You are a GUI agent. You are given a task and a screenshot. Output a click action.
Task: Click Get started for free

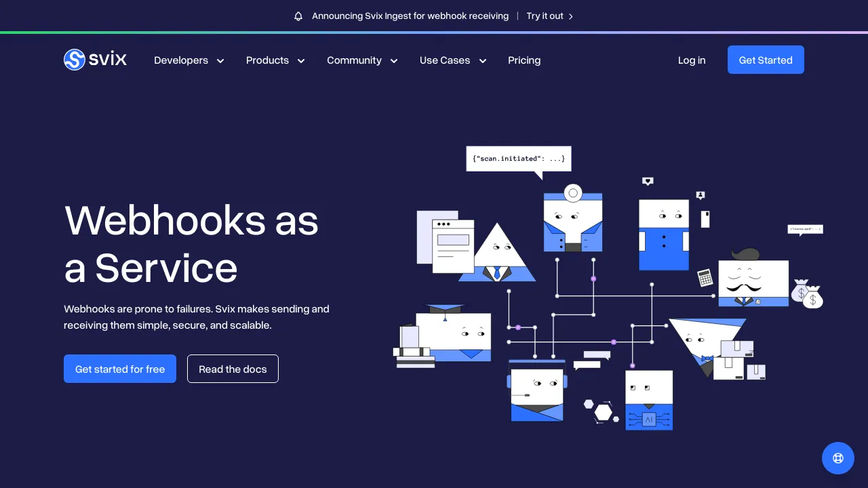(x=120, y=369)
